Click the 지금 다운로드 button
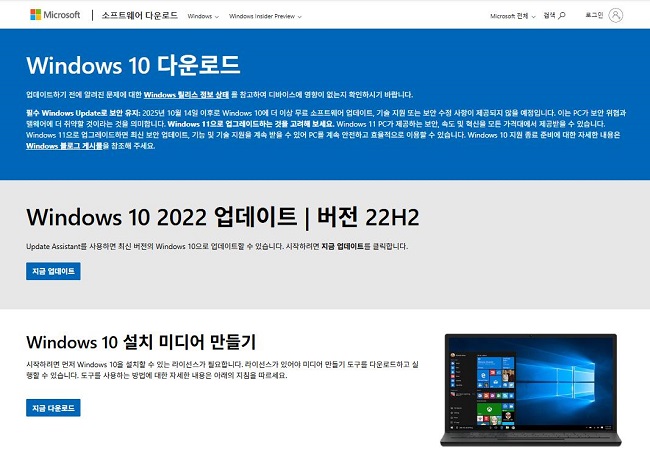 [x=53, y=408]
